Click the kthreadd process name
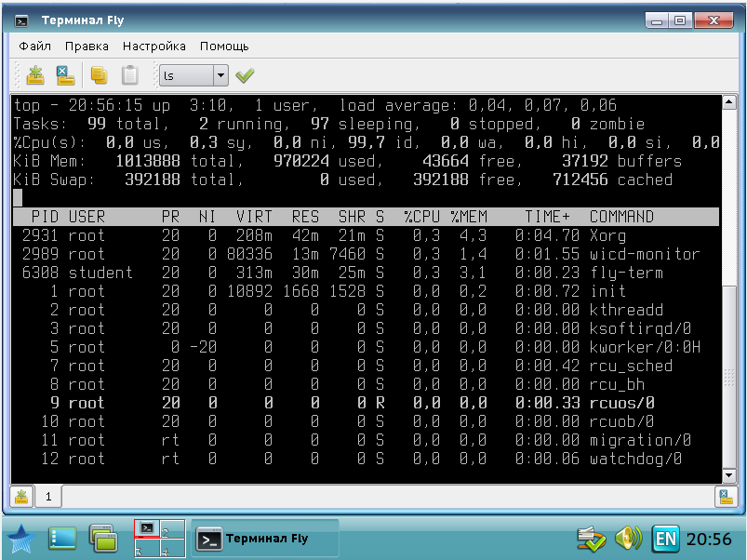The height and width of the screenshot is (560, 747). pos(626,310)
